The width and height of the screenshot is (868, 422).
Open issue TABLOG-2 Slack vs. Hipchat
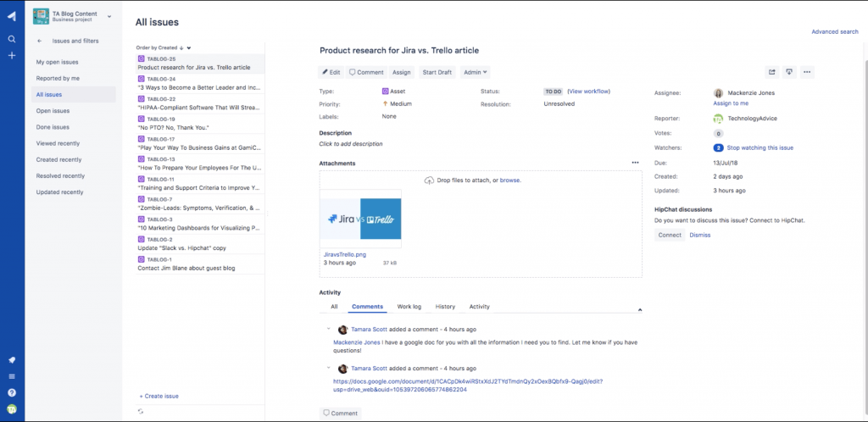(200, 244)
